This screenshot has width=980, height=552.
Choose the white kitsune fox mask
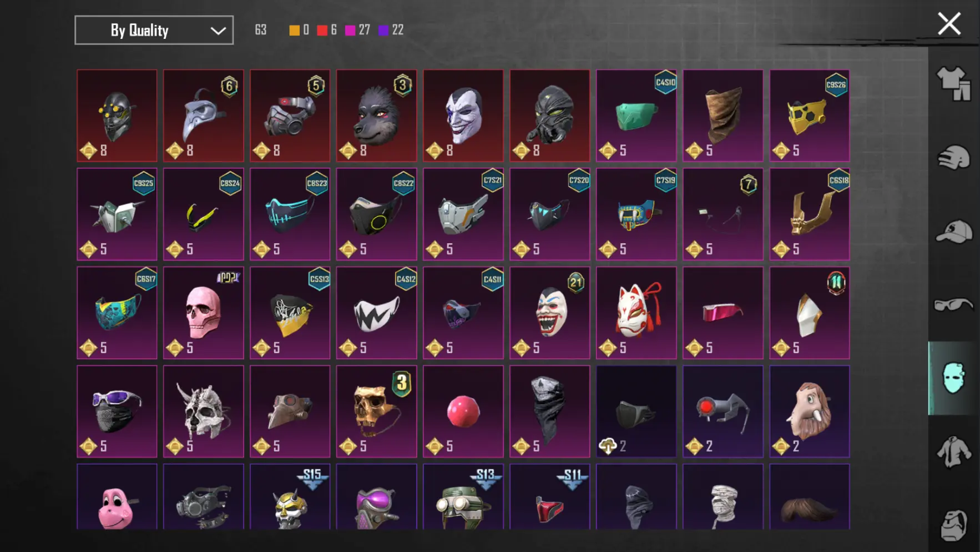click(x=637, y=313)
